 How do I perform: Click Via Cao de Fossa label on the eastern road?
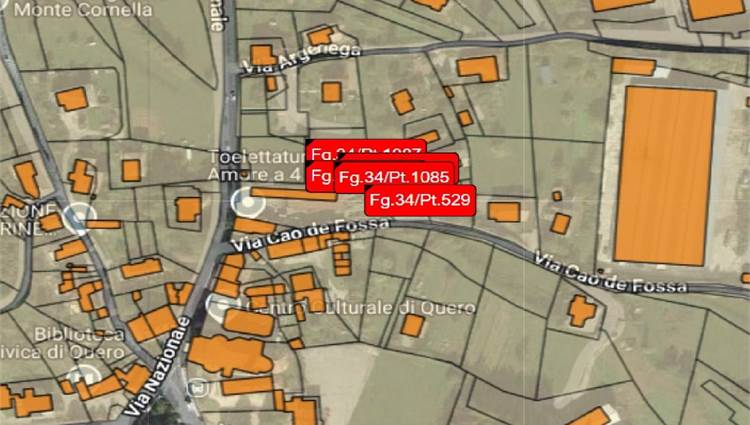(x=610, y=274)
